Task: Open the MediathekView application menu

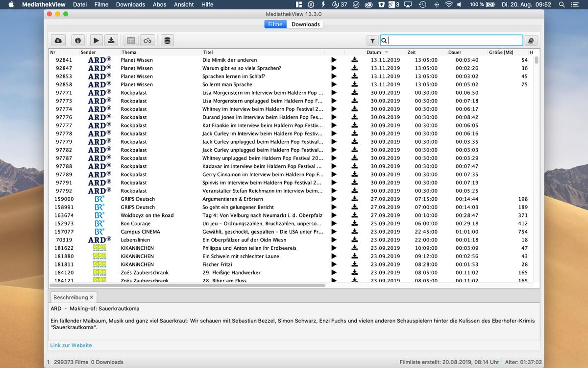Action: 44,4
